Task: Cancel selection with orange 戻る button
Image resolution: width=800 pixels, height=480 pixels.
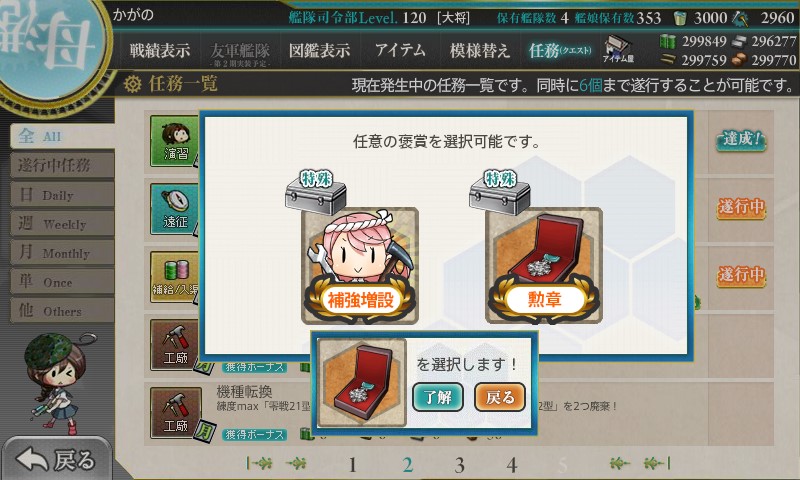Action: click(x=499, y=397)
